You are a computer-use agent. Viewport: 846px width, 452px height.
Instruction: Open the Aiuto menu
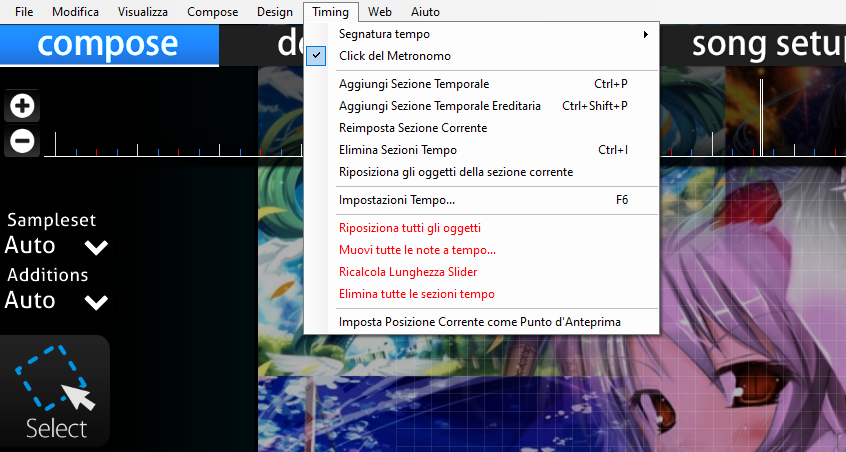point(425,11)
